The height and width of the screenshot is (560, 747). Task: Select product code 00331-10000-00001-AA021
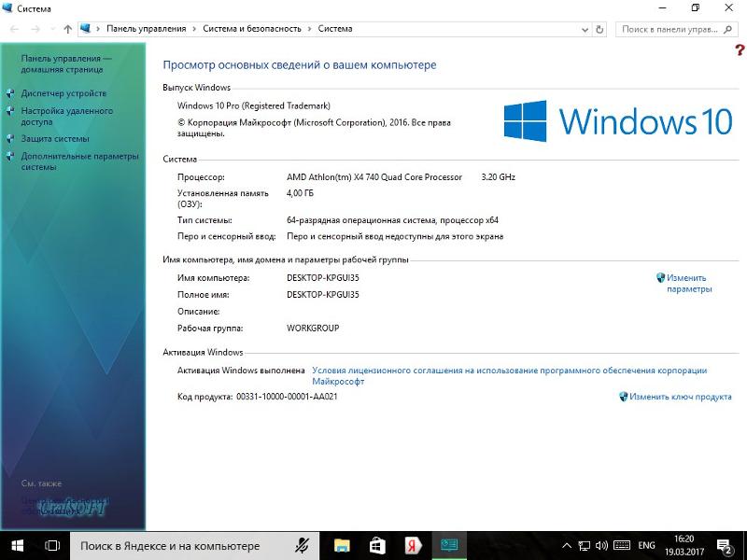pyautogui.click(x=287, y=396)
